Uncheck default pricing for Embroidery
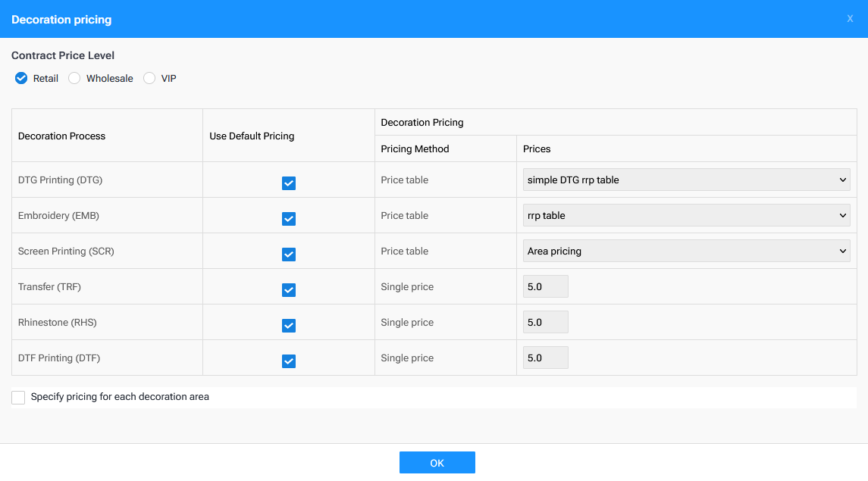Viewport: 868px width, 481px height. click(x=289, y=218)
